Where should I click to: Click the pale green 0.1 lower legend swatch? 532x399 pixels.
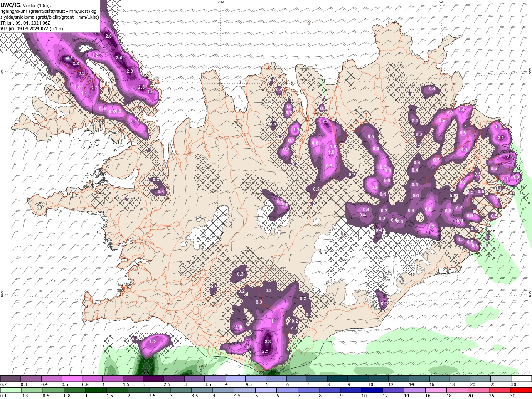pos(10,390)
